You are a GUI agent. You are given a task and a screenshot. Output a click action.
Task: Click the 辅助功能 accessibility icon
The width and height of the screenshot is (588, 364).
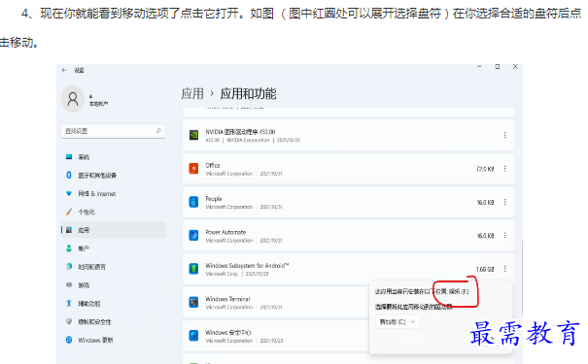[69, 303]
